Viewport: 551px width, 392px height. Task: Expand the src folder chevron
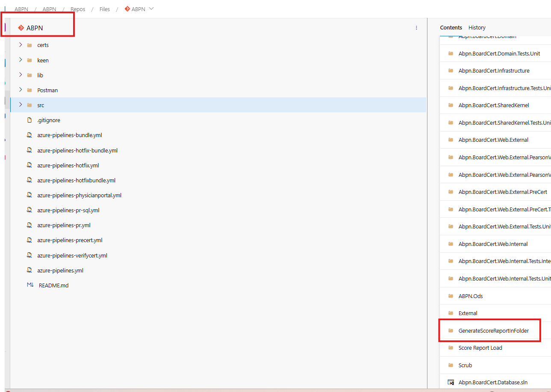(x=20, y=105)
